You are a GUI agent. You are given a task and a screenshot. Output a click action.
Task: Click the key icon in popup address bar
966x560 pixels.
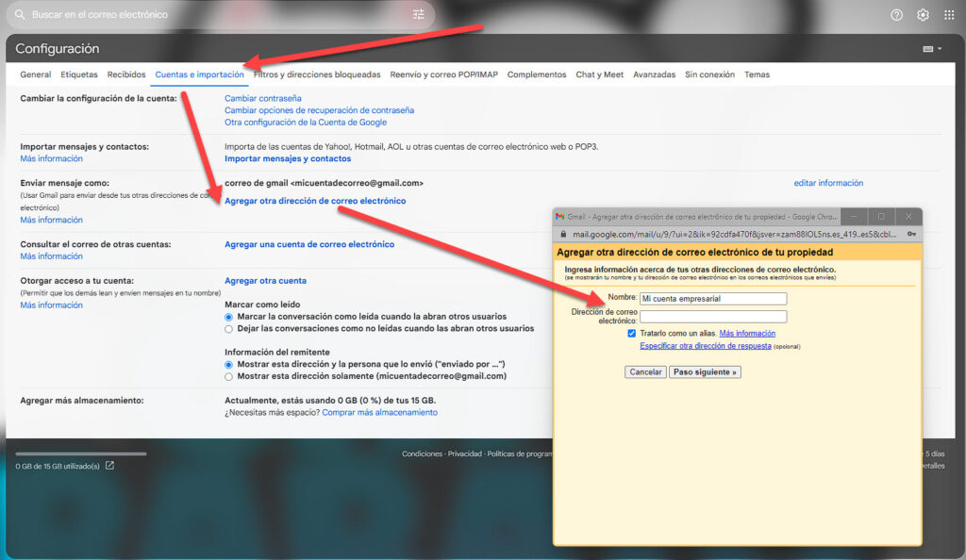[912, 234]
